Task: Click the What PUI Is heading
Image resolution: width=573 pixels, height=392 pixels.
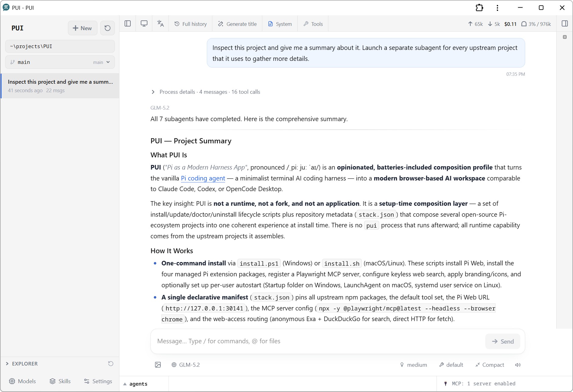Action: [169, 155]
